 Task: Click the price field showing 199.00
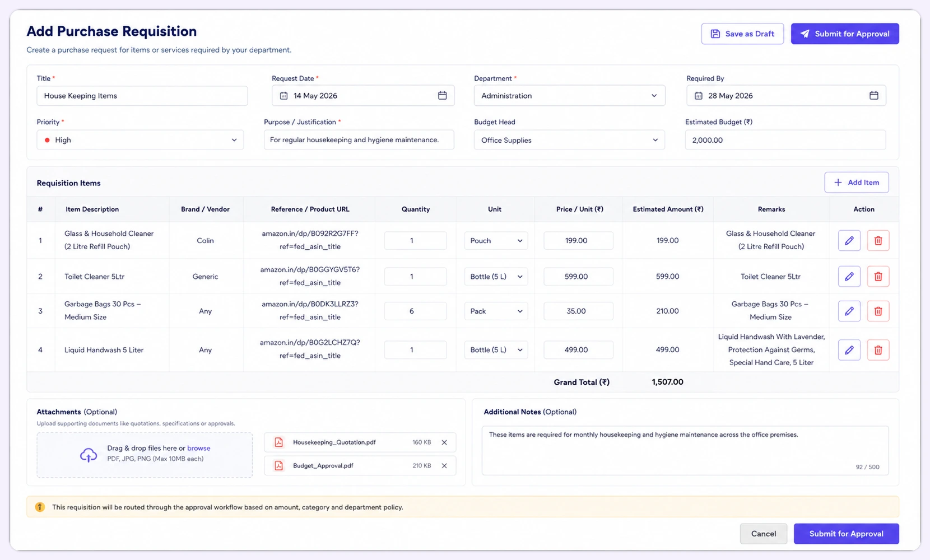(x=578, y=241)
